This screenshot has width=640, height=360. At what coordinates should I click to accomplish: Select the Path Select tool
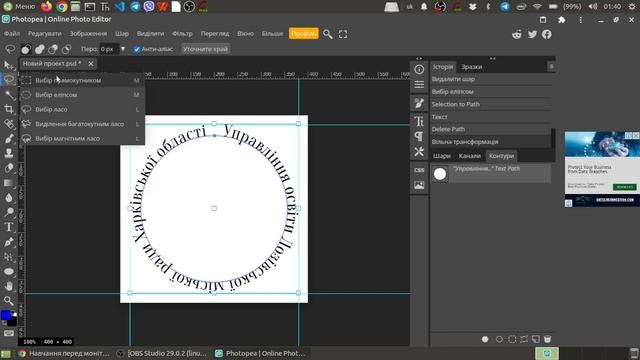pos(9,257)
